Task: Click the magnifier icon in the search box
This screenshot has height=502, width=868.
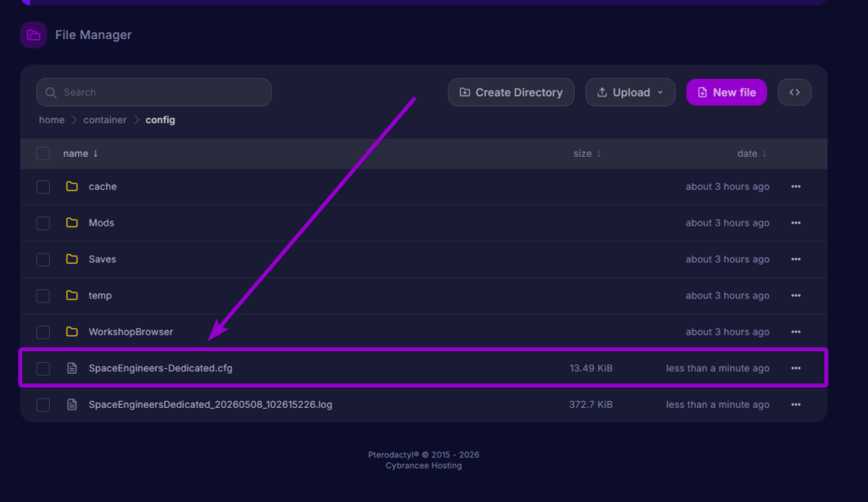Action: 51,92
